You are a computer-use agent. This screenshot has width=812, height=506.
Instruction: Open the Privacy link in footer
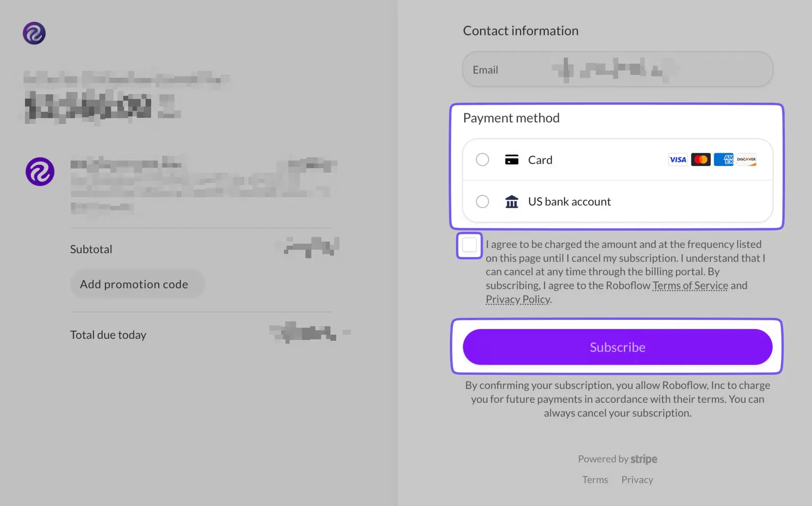[x=637, y=480]
